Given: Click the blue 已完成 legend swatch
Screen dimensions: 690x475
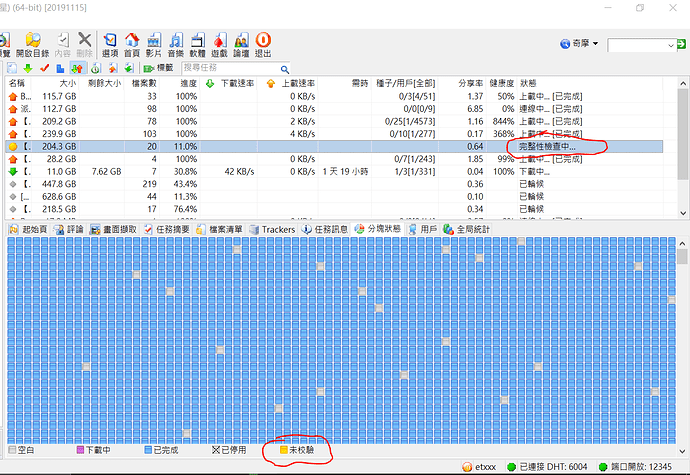Looking at the screenshot, I should tap(148, 450).
